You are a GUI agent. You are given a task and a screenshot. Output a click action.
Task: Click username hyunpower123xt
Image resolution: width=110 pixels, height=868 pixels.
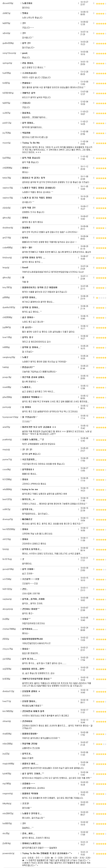tap(10, 417)
